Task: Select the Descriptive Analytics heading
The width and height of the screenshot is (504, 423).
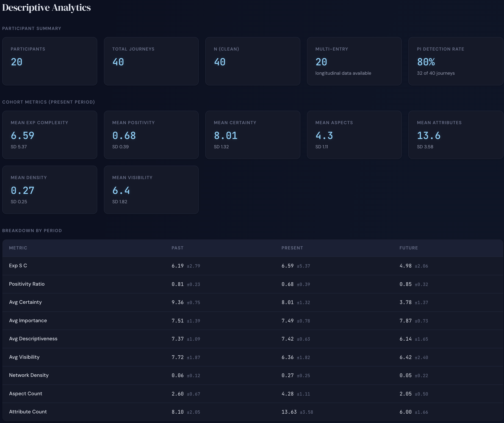Action: click(46, 8)
